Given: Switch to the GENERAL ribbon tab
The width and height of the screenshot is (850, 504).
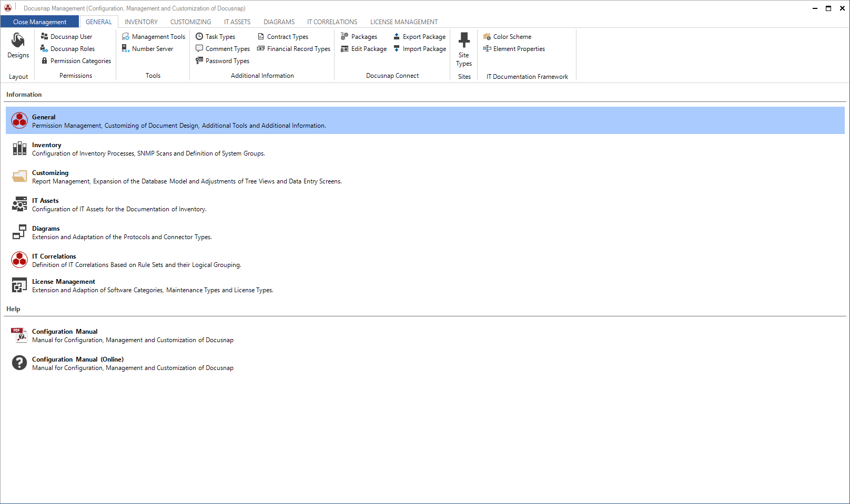Looking at the screenshot, I should pos(99,22).
